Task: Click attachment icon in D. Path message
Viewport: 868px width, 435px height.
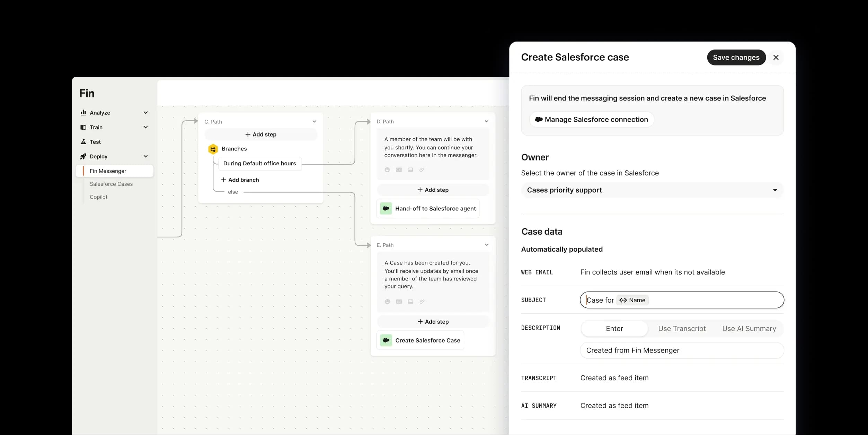Action: click(422, 170)
